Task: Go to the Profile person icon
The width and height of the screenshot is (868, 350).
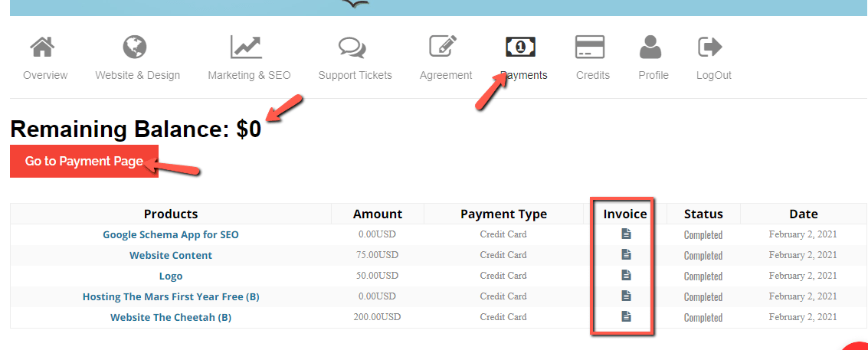Action: 650,47
